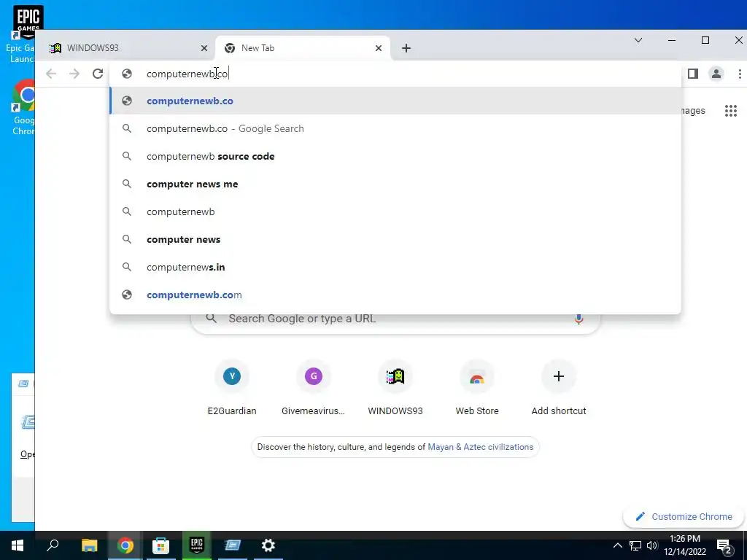Show hidden tray icons chevron
Screen dimensions: 747x560
[617, 545]
